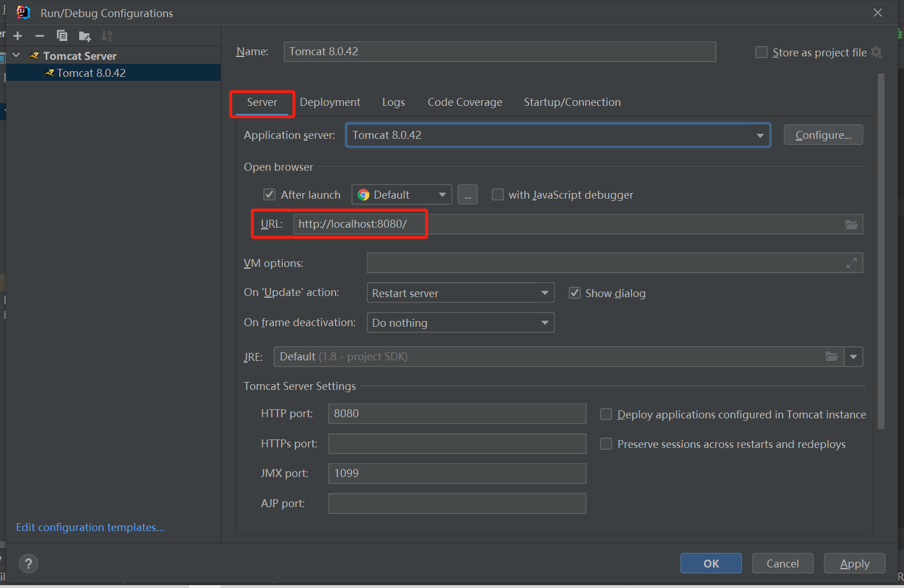The width and height of the screenshot is (904, 588).
Task: Click the Configure... button
Action: coord(823,135)
